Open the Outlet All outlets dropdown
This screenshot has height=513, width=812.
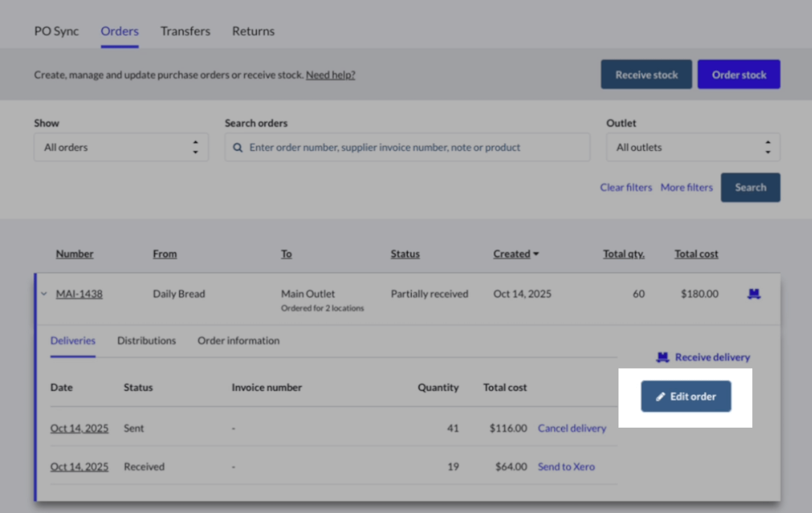tap(693, 147)
